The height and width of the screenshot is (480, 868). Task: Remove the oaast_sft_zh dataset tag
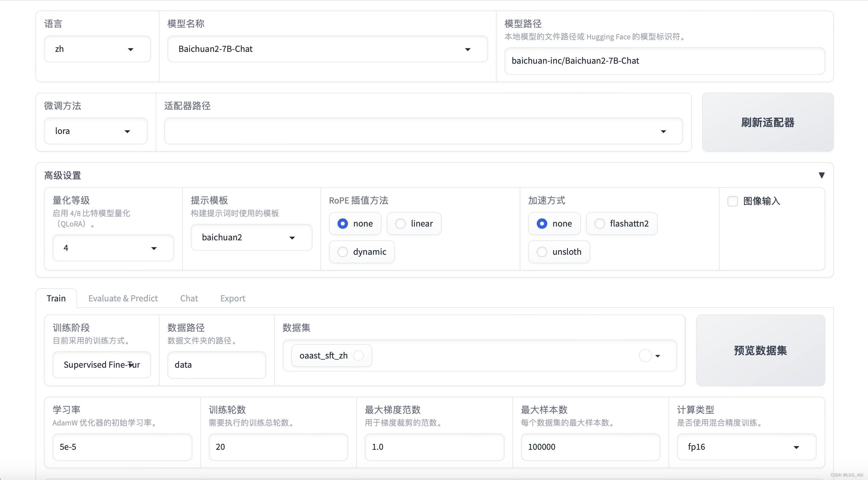coord(358,355)
